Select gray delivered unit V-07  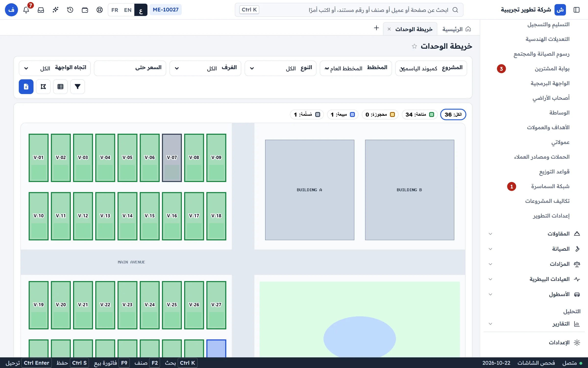[172, 158]
